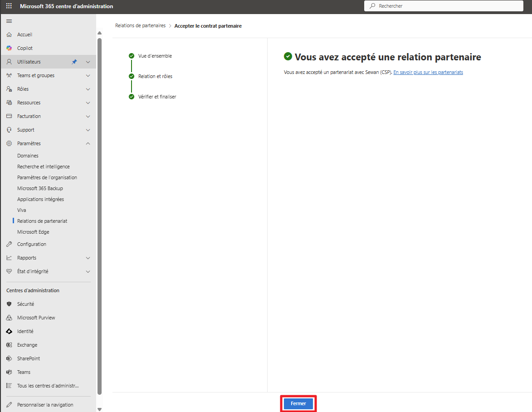Open En savoir plus sur les partenariats link
The width and height of the screenshot is (532, 412).
point(428,72)
